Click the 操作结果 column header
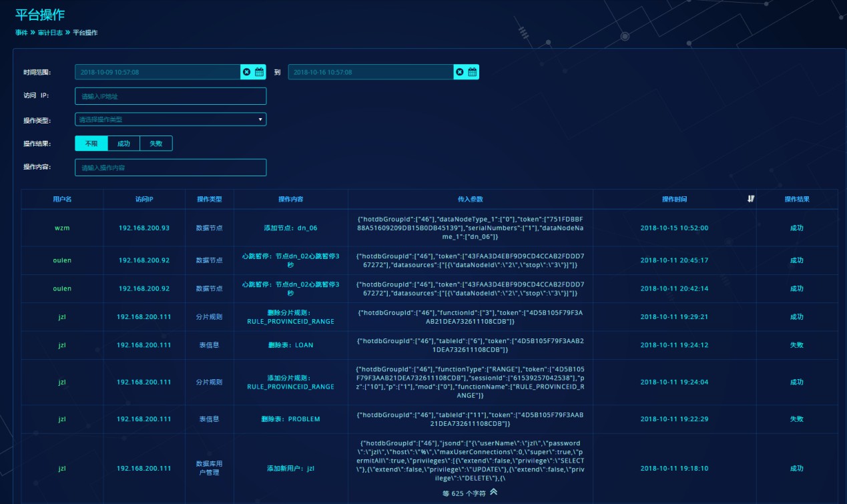Viewport: 847px width, 504px height. tap(797, 199)
